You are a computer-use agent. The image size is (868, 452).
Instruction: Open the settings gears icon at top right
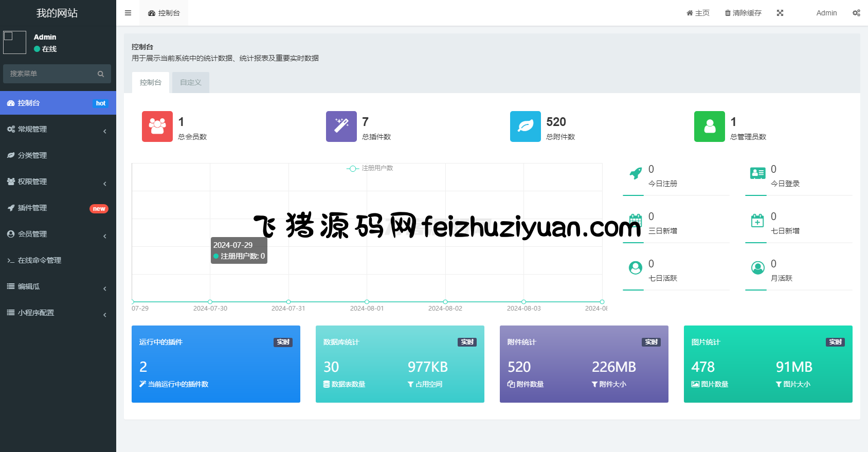click(856, 13)
